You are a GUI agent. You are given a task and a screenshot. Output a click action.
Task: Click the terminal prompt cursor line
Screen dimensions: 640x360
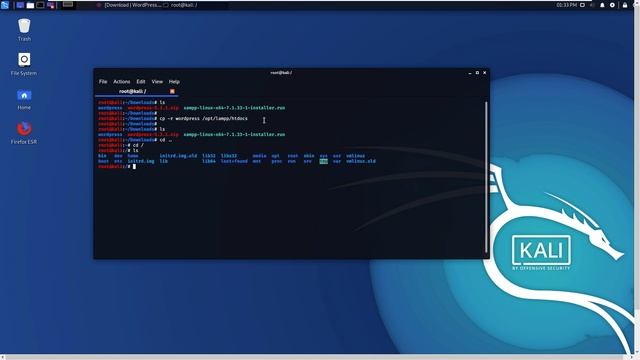click(117, 167)
